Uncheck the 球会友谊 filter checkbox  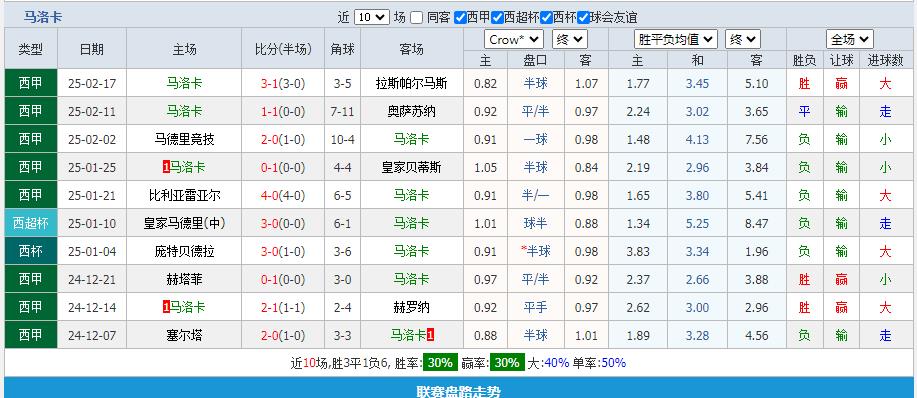(583, 18)
